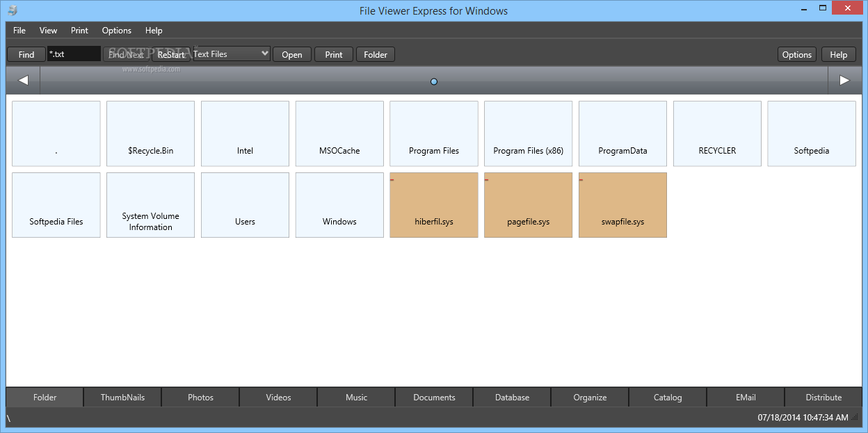This screenshot has width=868, height=433.
Task: Click the app icon in title bar
Action: point(13,10)
